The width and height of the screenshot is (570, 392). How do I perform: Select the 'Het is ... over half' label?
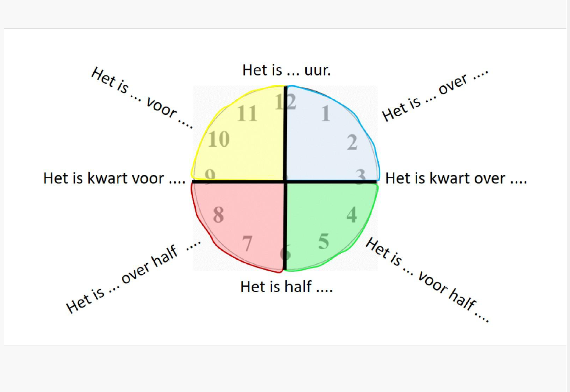click(133, 279)
